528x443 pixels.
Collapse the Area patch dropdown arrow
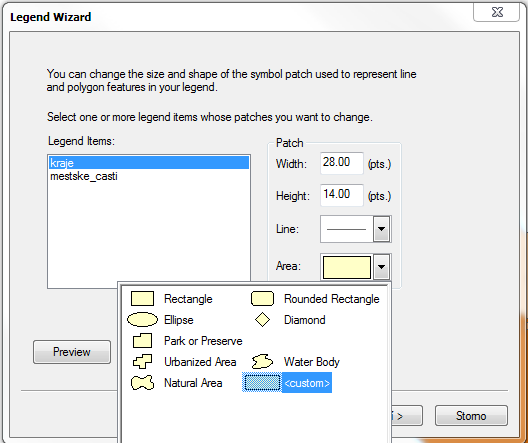pos(382,267)
